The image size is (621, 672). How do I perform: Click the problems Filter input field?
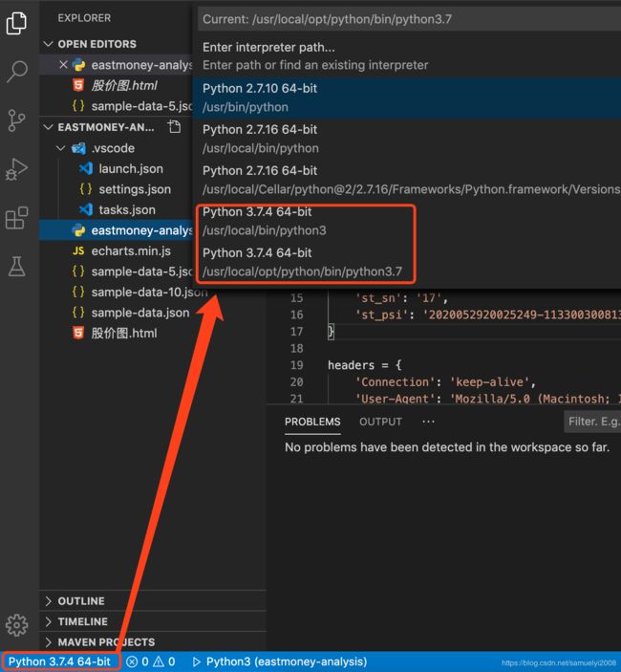click(592, 422)
